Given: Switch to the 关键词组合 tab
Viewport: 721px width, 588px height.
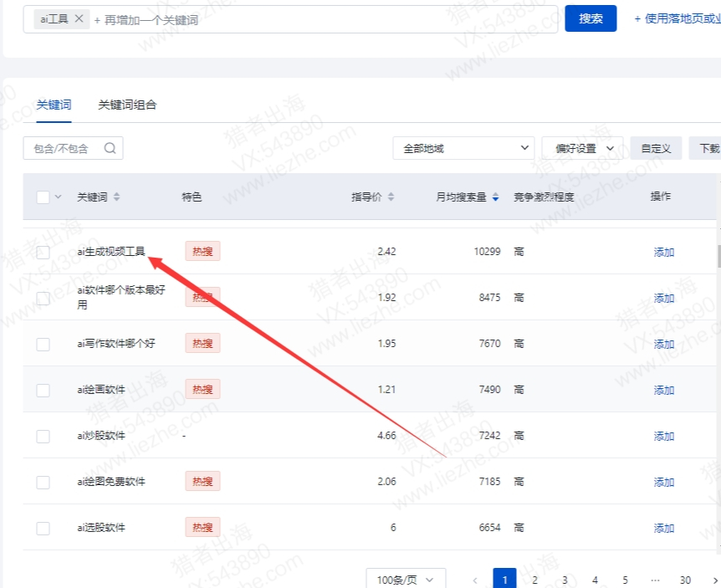Looking at the screenshot, I should [127, 105].
